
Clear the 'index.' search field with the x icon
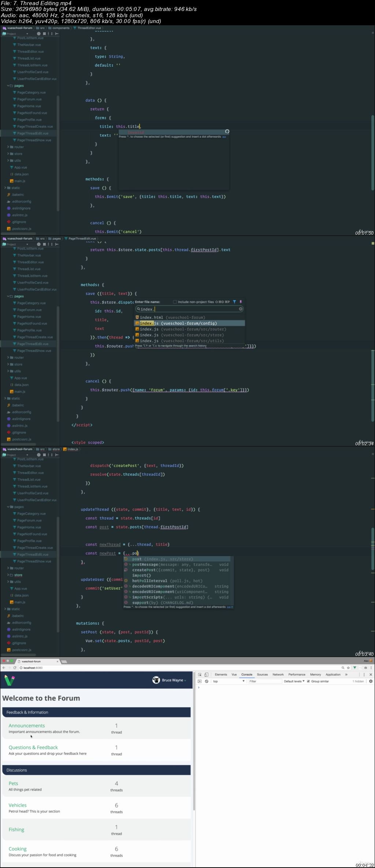point(241,309)
